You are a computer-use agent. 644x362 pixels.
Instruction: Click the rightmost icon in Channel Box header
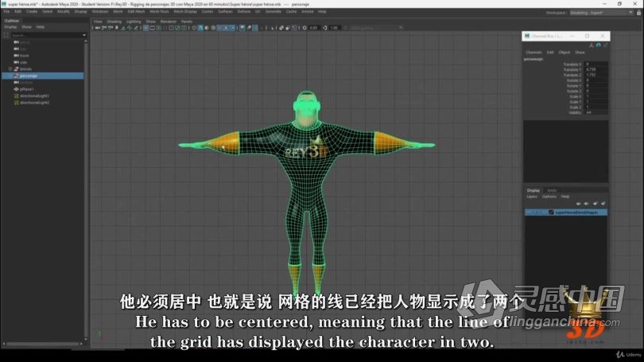(605, 45)
